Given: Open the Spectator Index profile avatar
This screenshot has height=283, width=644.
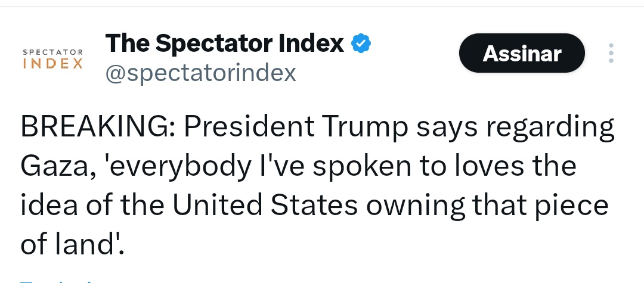Looking at the screenshot, I should pos(53,58).
